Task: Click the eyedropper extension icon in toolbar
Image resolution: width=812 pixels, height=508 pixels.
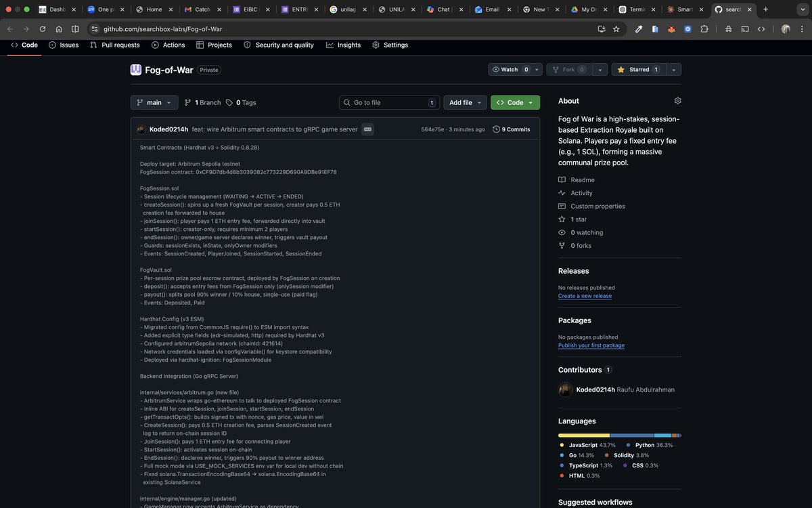Action: pos(639,29)
